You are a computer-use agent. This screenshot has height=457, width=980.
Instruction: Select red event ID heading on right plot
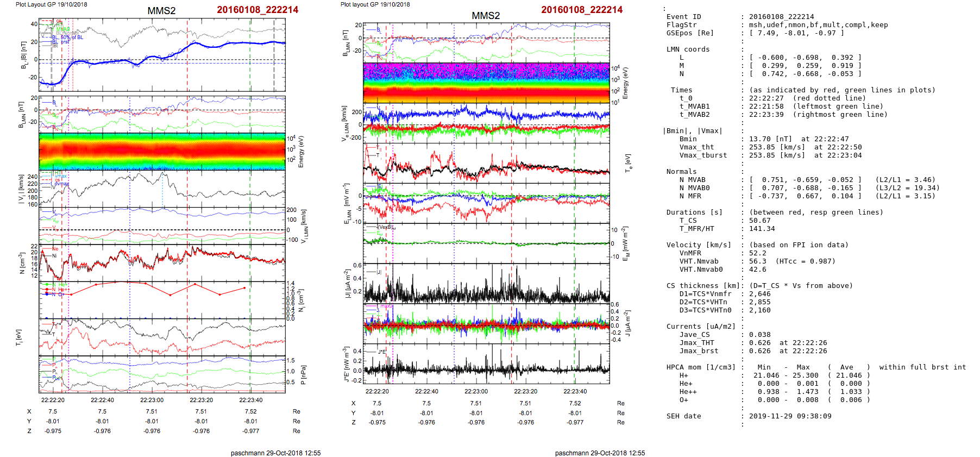point(582,10)
